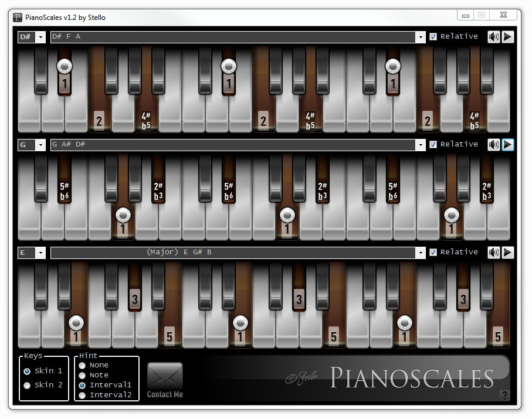Set Hint to Interval1
The image size is (532, 419).
click(82, 386)
